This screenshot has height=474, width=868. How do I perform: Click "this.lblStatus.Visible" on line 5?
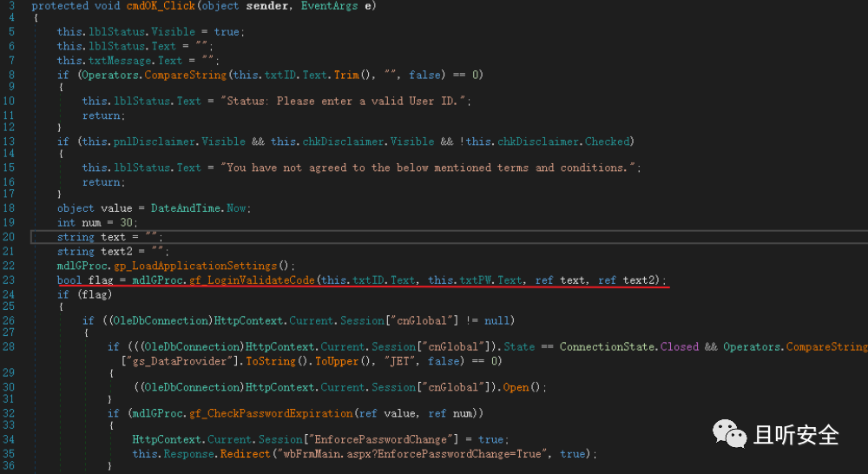126,32
